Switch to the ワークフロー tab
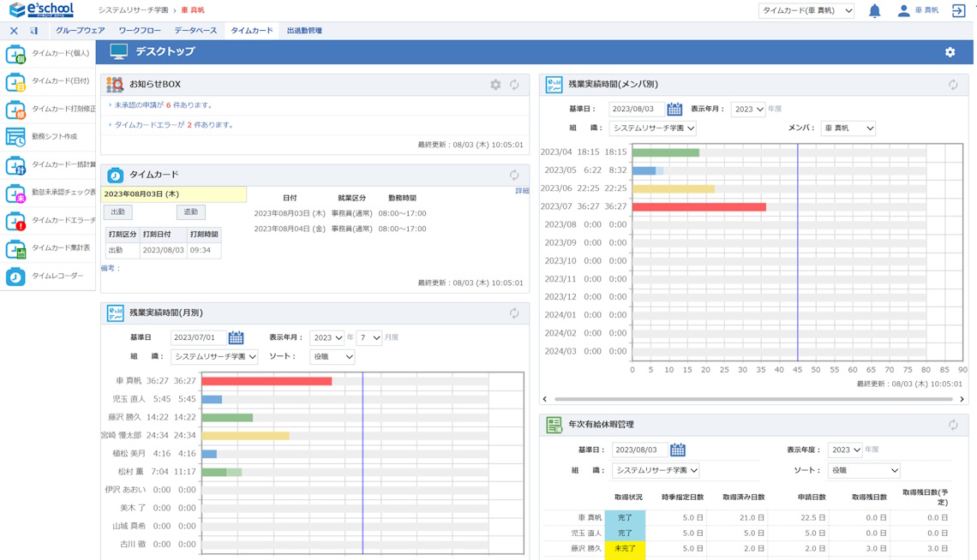The image size is (977, 560). tap(139, 31)
